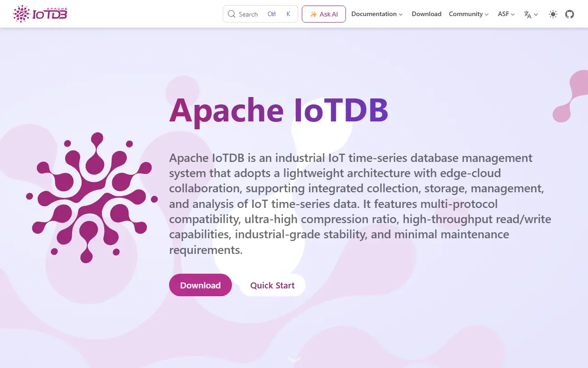The width and height of the screenshot is (588, 368).
Task: Click the Apache IoTDB logo in navbar
Action: pyautogui.click(x=40, y=14)
